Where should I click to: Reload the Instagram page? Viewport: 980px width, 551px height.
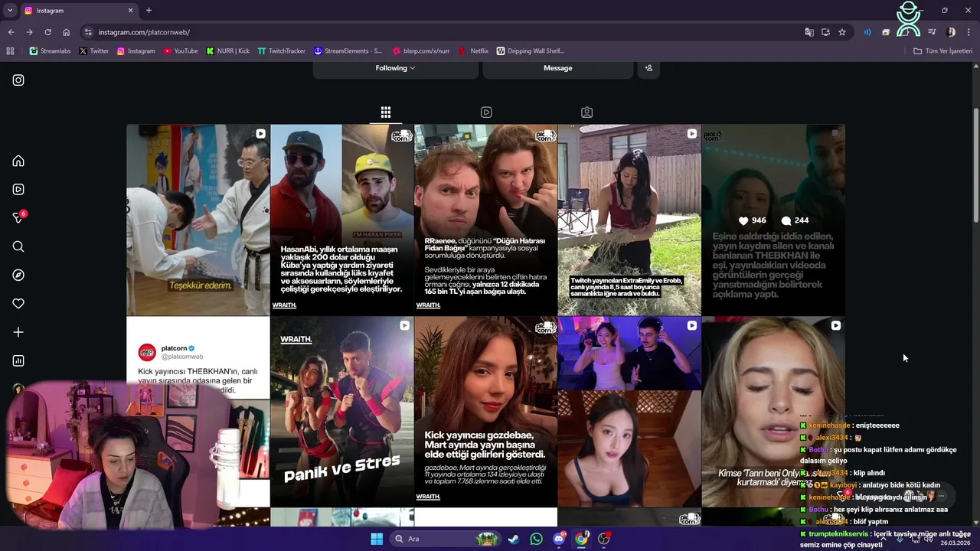point(47,32)
